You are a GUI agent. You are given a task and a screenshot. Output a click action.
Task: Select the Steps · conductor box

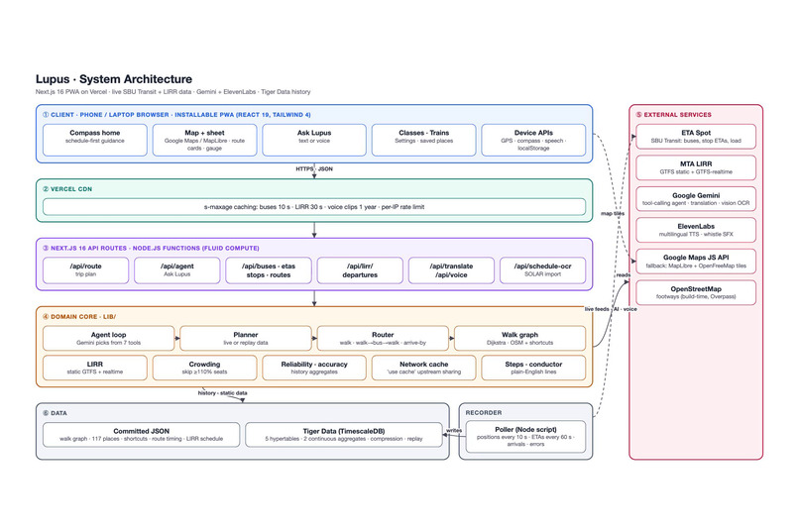(533, 368)
